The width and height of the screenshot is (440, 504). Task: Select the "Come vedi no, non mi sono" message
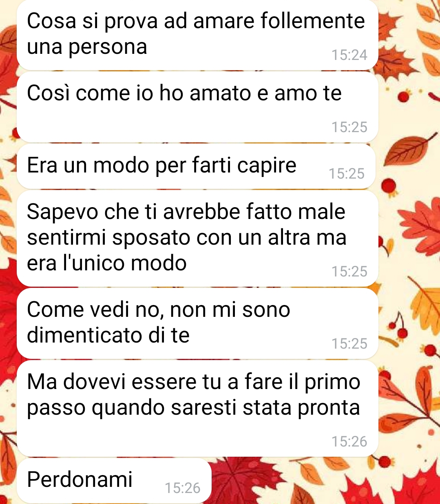(x=197, y=324)
